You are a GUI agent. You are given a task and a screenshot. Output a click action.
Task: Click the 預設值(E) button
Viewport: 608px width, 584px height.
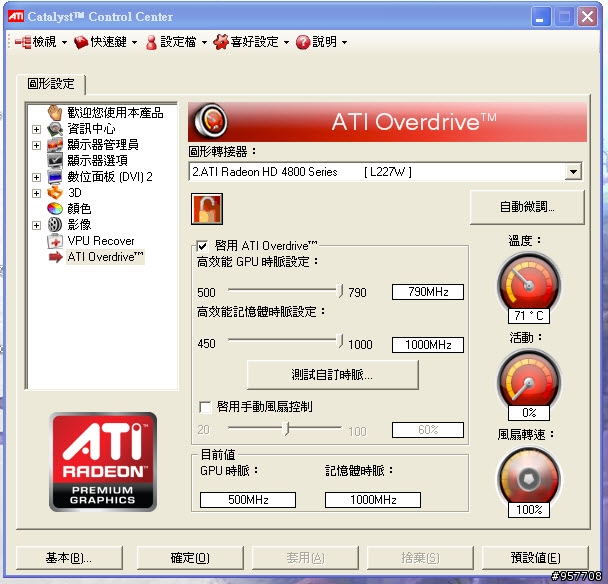[535, 558]
